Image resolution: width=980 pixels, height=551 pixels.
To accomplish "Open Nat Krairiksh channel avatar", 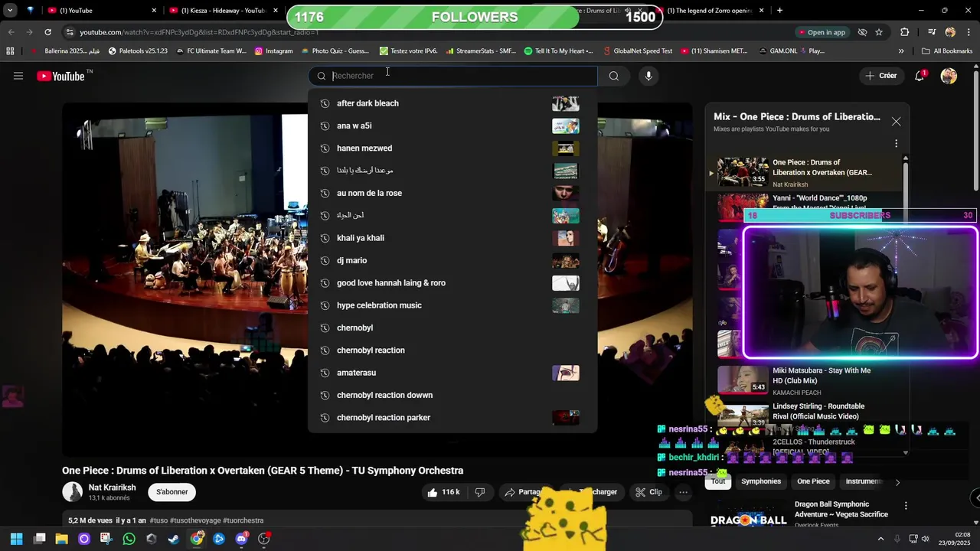I will [x=73, y=492].
